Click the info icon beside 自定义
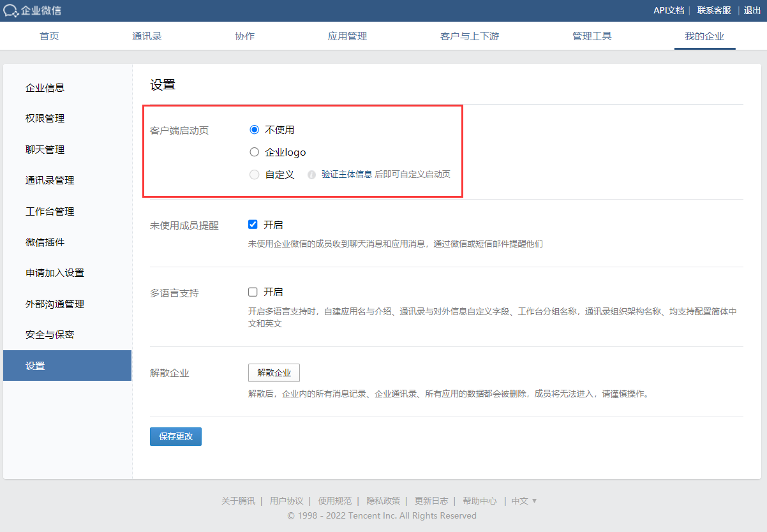 [x=311, y=175]
